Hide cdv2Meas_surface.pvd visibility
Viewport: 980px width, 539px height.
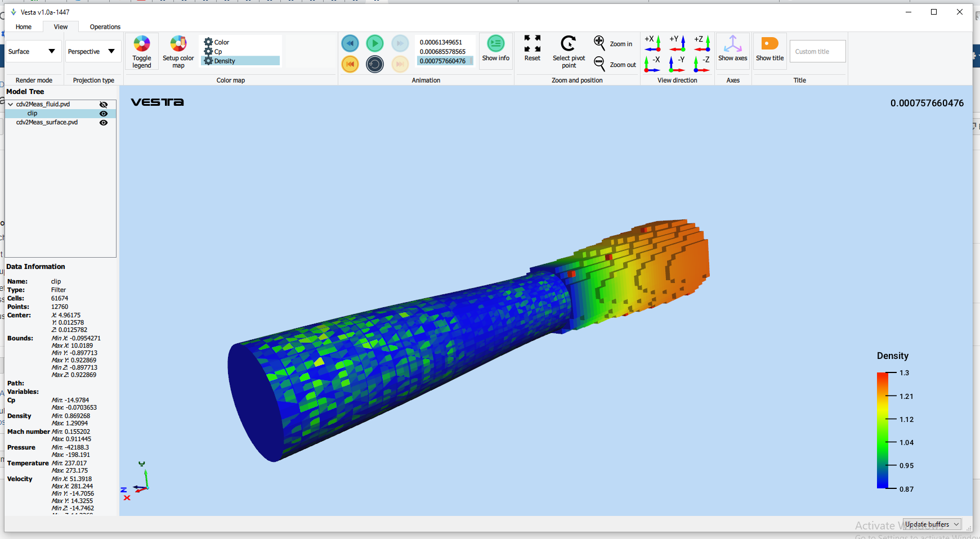[104, 123]
